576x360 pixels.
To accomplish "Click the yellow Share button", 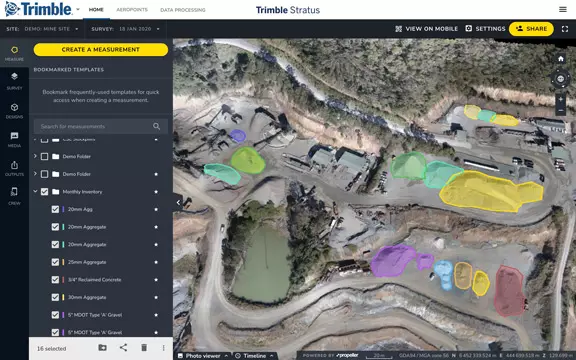I will click(531, 29).
